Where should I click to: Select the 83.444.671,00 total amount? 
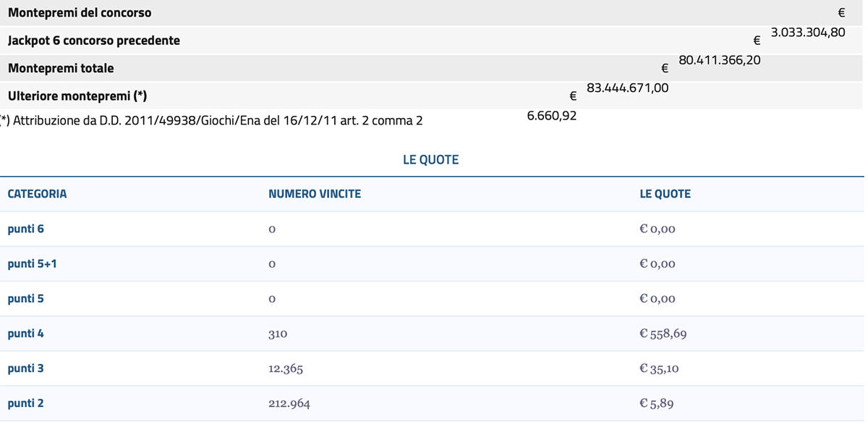[x=628, y=88]
